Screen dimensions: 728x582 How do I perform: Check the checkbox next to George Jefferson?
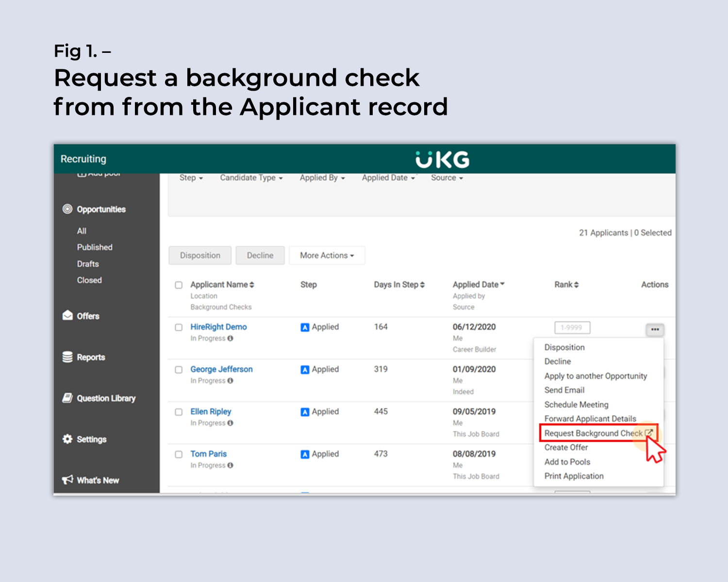coord(179,370)
